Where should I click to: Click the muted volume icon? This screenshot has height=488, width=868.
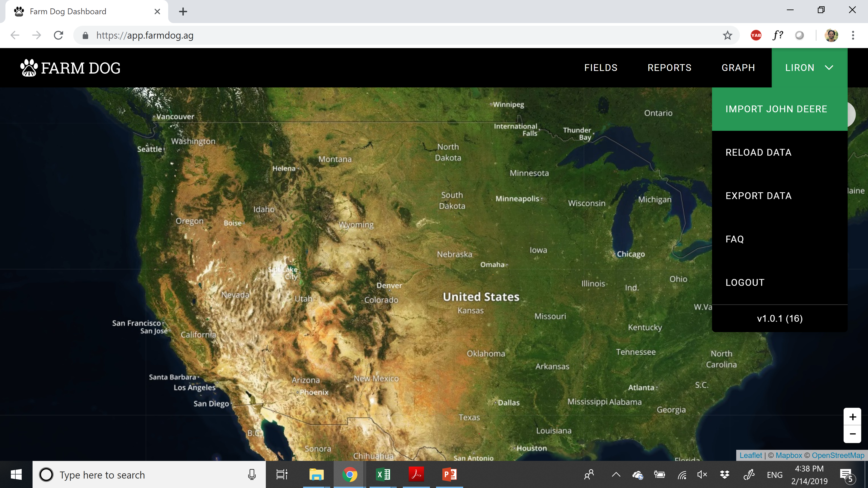click(702, 474)
